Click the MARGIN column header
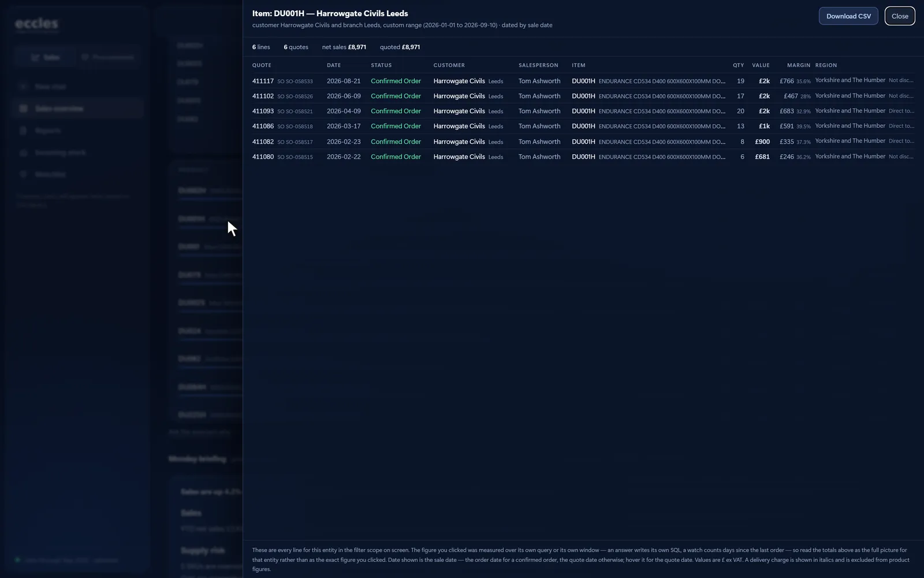The height and width of the screenshot is (578, 924). coord(799,65)
